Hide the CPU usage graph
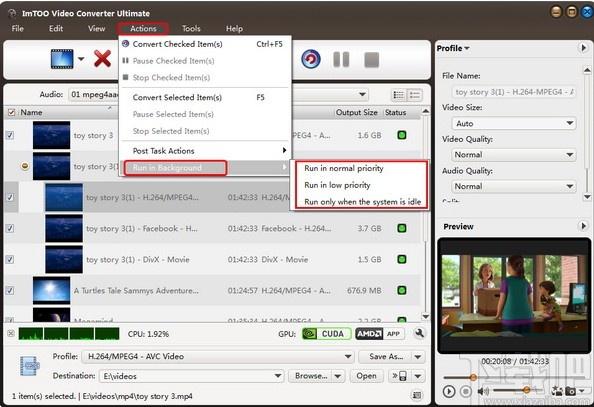The image size is (594, 407). coord(11,333)
